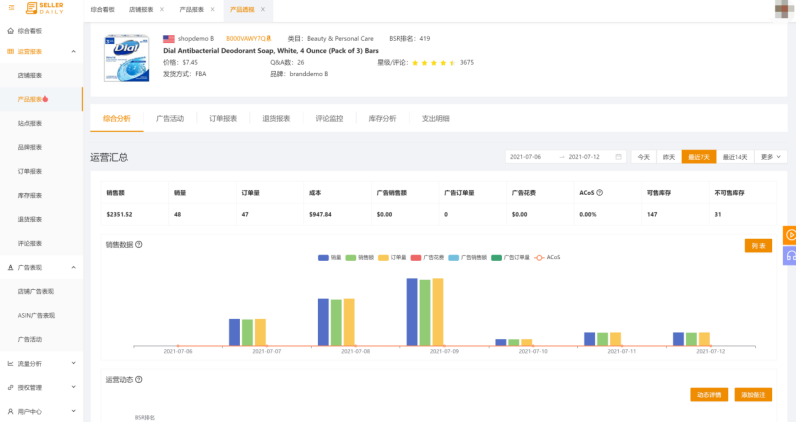Click the help icon next to ACoS
This screenshot has width=797, height=422.
coord(599,191)
